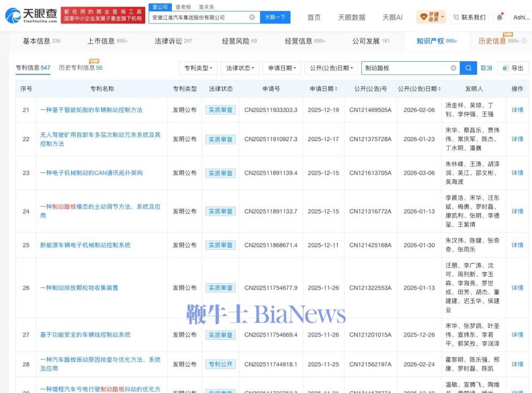Clear the 制动踏板 keyword field

(453, 68)
